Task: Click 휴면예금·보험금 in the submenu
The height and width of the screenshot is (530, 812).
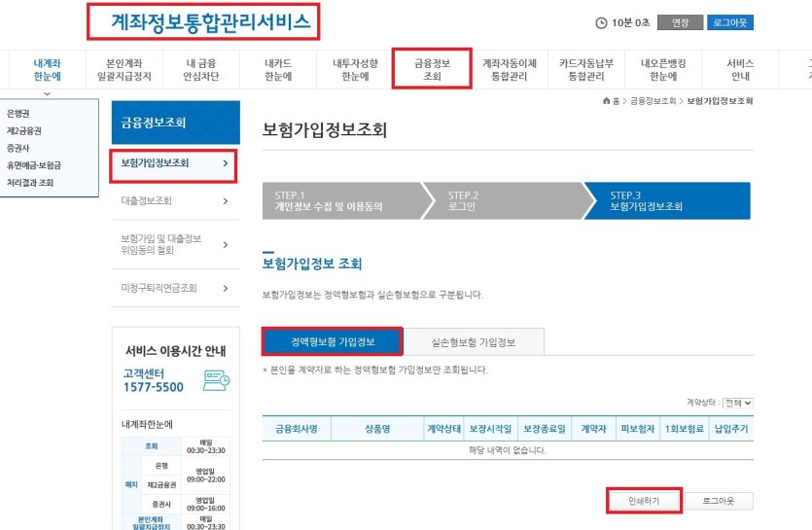Action: coord(34,165)
